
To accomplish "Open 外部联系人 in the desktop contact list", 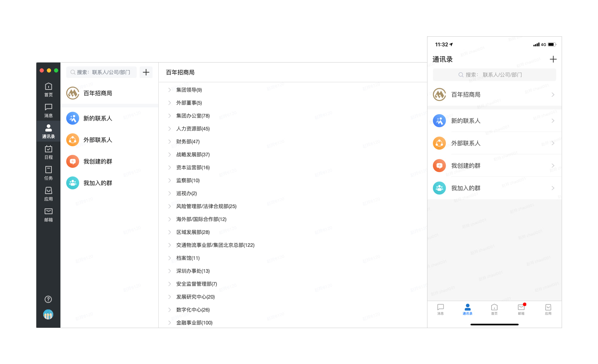I will pyautogui.click(x=98, y=140).
